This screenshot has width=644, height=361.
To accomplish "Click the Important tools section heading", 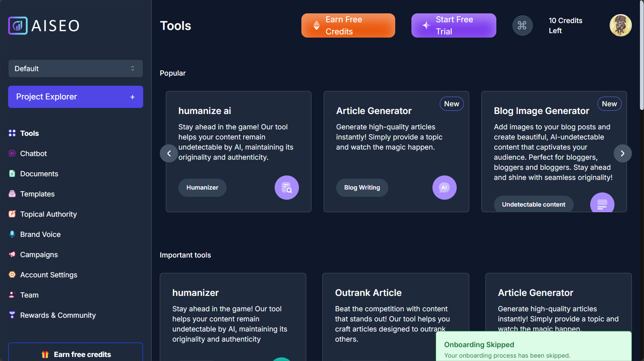I will [x=185, y=255].
